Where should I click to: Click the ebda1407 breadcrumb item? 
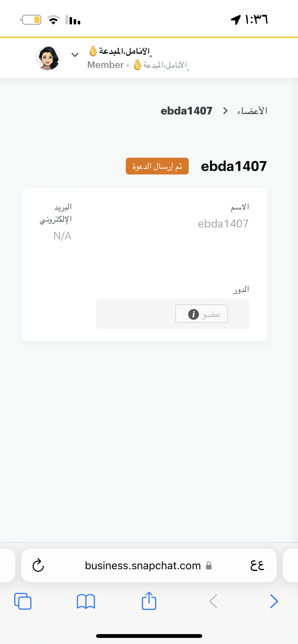point(186,111)
